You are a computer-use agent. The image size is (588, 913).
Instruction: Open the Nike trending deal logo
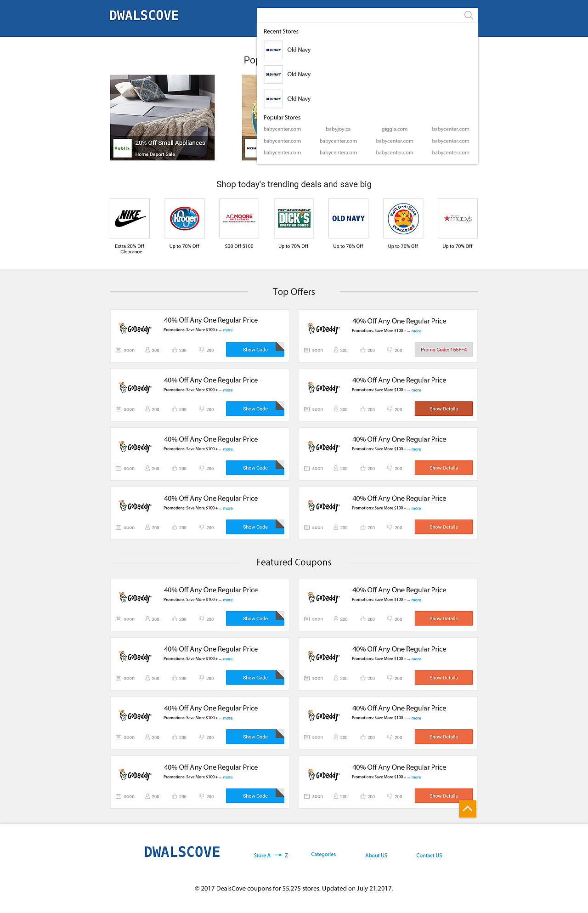pos(130,218)
